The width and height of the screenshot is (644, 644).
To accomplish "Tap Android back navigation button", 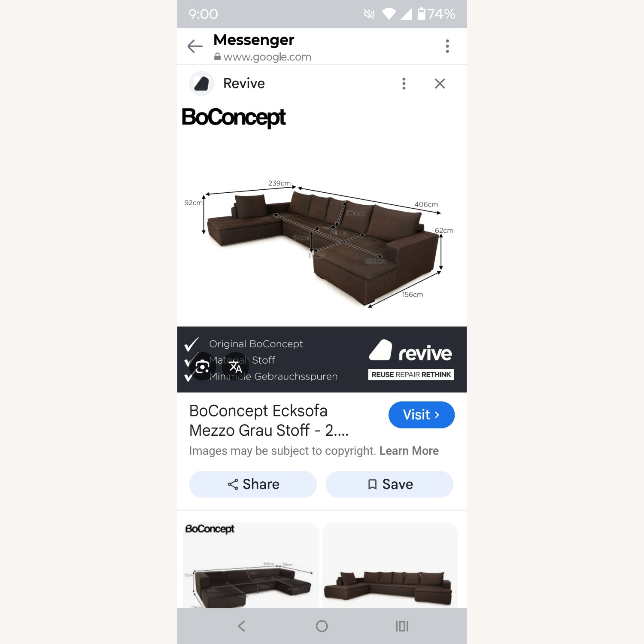I will pyautogui.click(x=242, y=626).
